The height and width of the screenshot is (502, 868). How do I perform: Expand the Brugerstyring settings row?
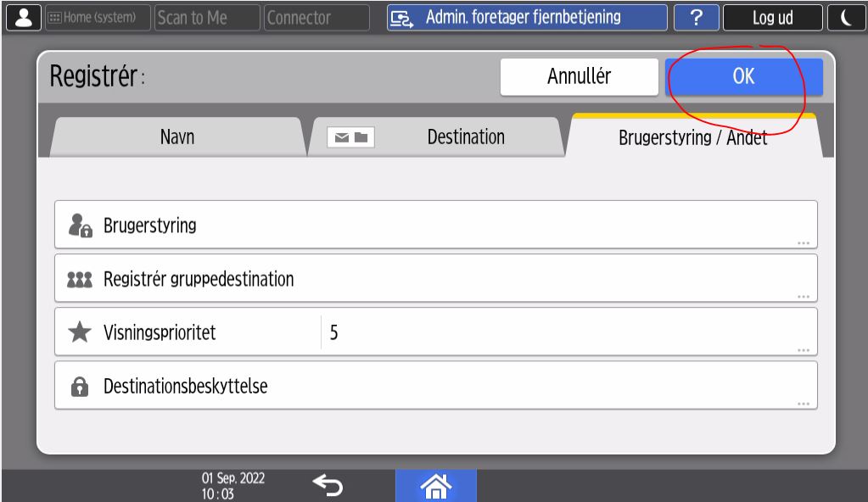(x=435, y=226)
